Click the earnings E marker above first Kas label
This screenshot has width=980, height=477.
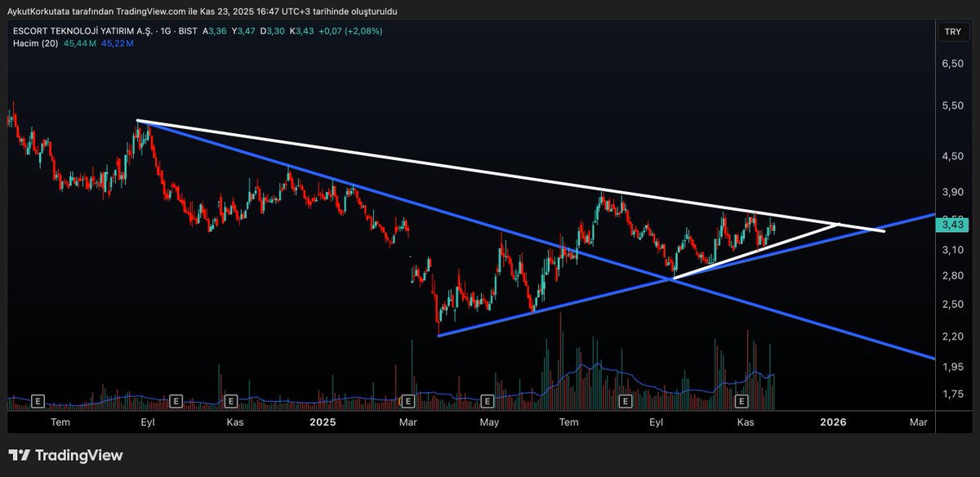(x=231, y=401)
